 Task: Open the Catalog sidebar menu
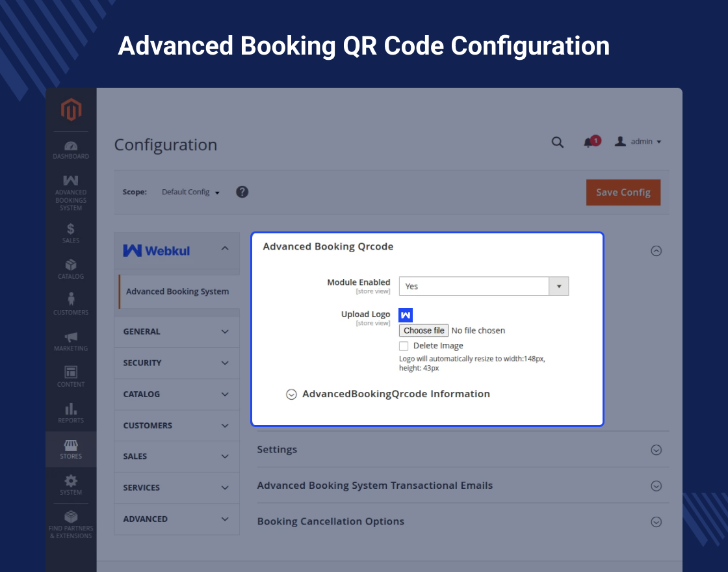[x=71, y=269]
